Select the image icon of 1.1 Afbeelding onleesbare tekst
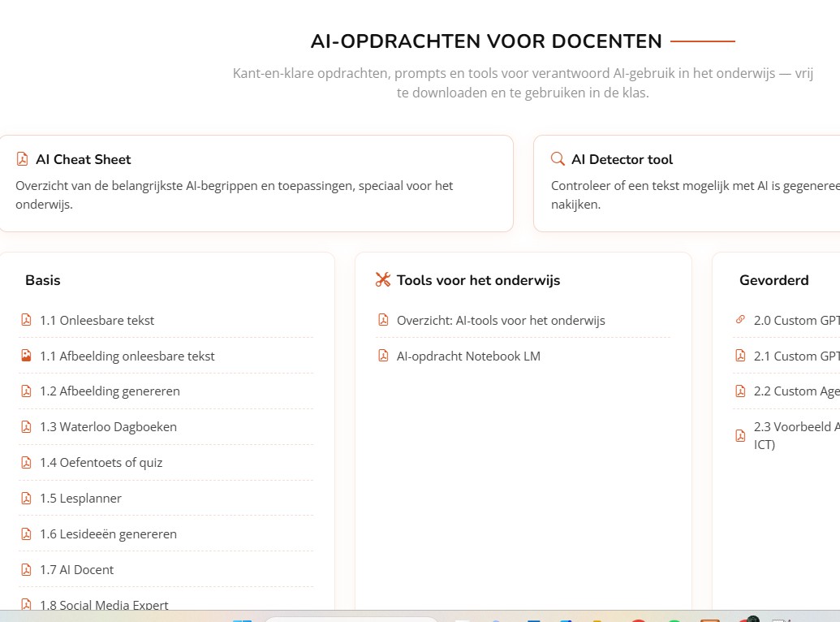 (26, 356)
